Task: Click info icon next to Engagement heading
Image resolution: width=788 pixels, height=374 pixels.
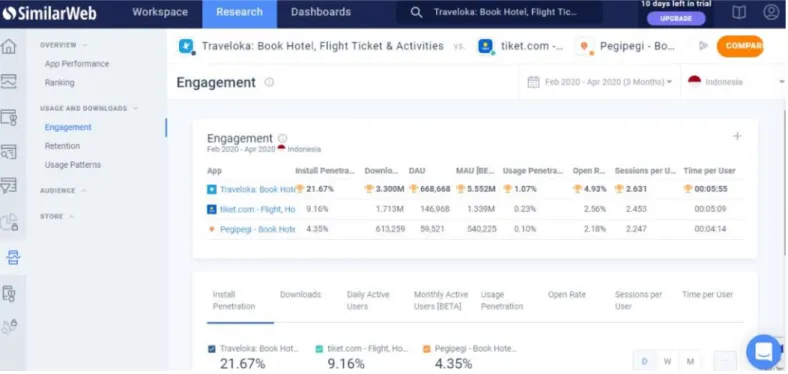Action: tap(269, 82)
